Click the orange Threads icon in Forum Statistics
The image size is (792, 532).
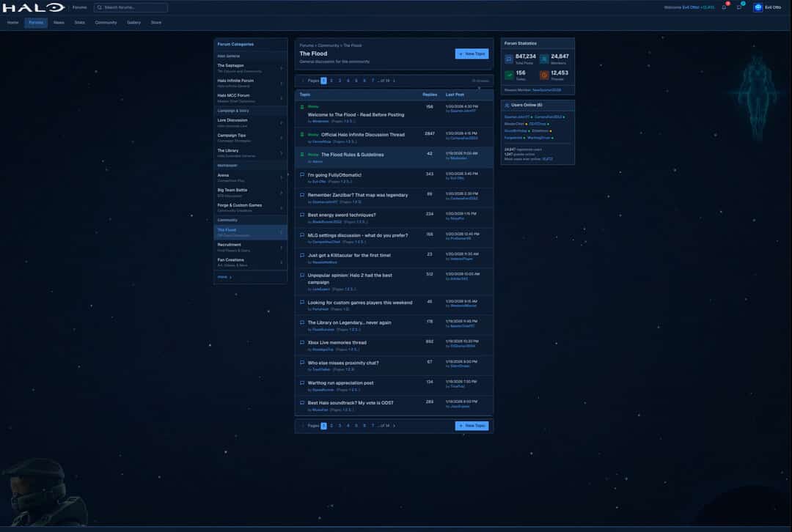pyautogui.click(x=543, y=74)
